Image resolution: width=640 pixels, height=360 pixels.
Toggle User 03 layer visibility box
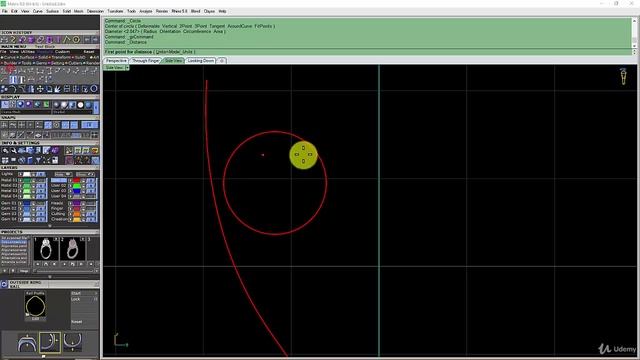pos(91,191)
